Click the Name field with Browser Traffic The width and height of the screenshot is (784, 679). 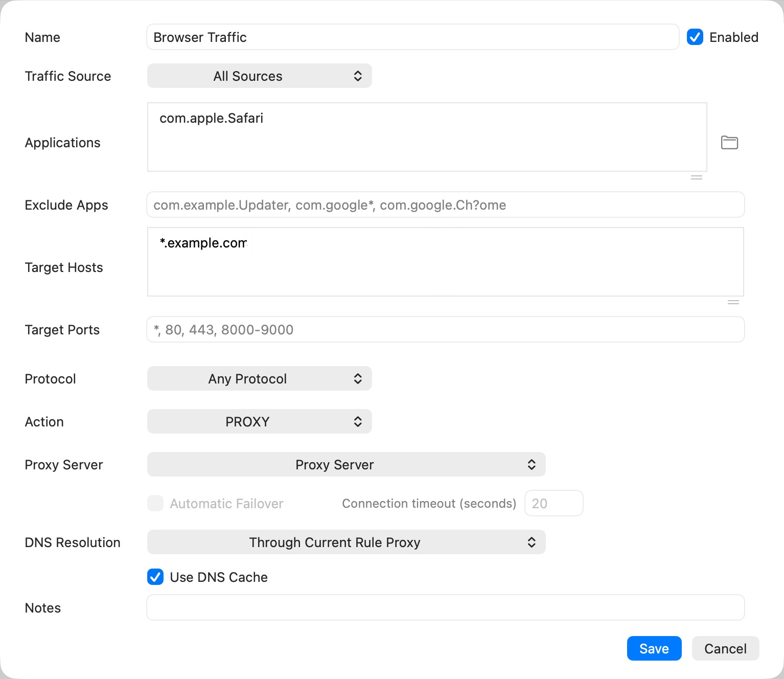point(412,37)
